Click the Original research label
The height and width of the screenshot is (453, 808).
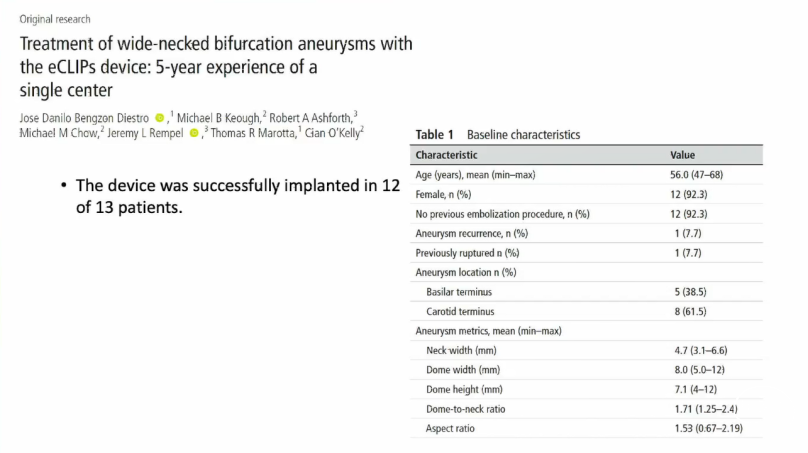coord(55,19)
